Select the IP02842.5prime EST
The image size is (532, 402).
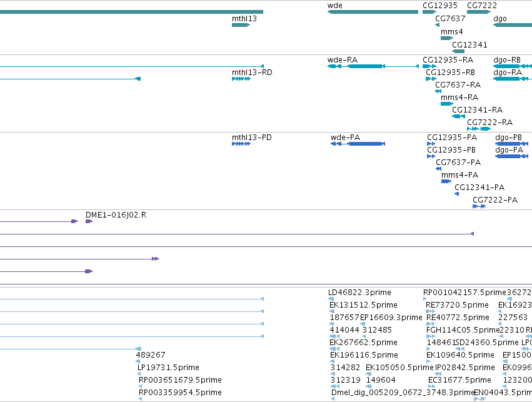tap(438, 374)
